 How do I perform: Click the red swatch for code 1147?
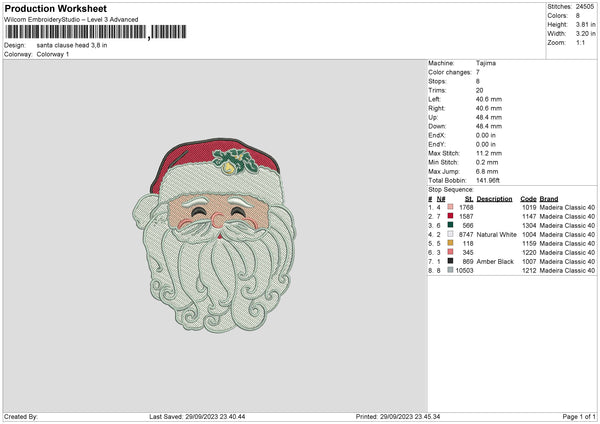point(450,216)
